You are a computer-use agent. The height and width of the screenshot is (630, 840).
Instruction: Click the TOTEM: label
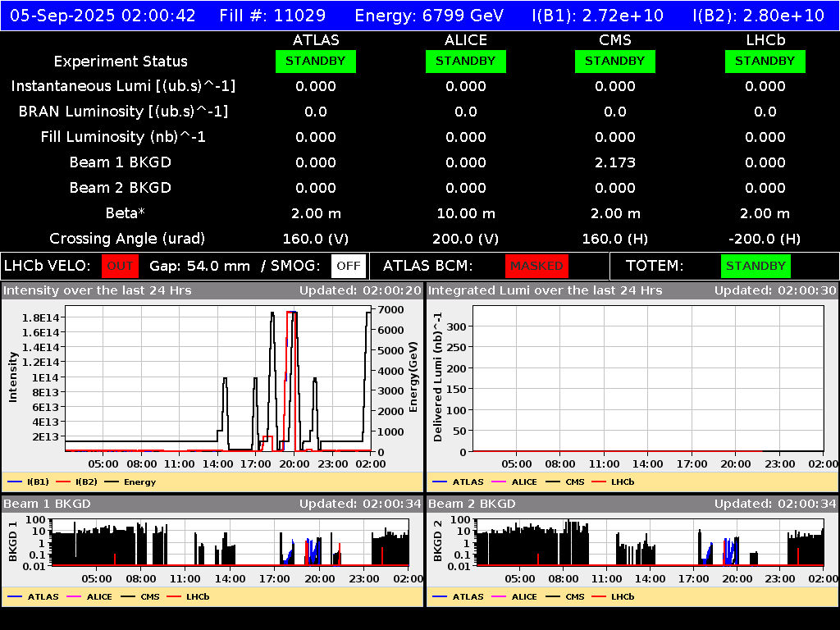(655, 266)
